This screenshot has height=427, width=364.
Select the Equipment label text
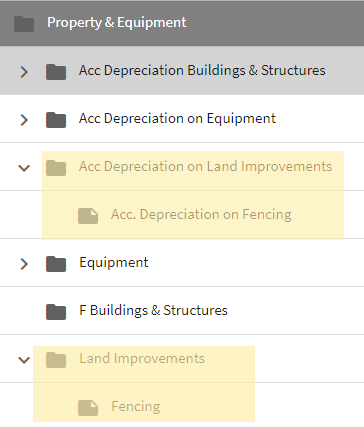tap(114, 263)
